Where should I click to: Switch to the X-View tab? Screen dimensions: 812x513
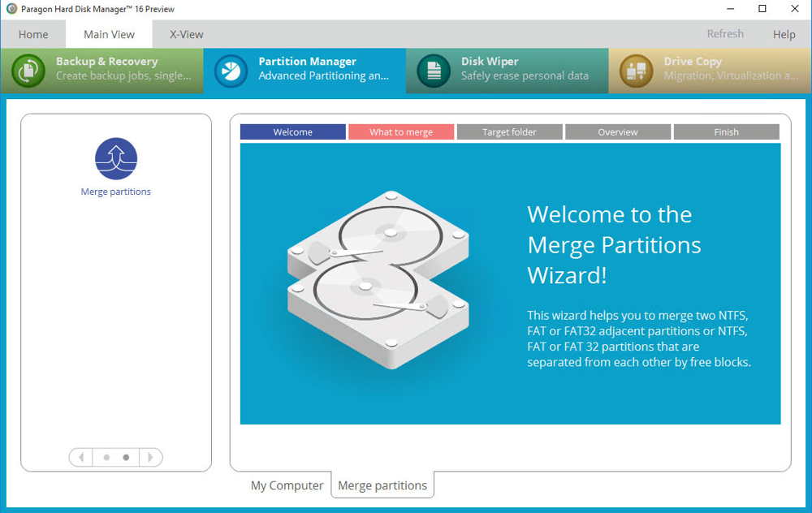point(186,34)
